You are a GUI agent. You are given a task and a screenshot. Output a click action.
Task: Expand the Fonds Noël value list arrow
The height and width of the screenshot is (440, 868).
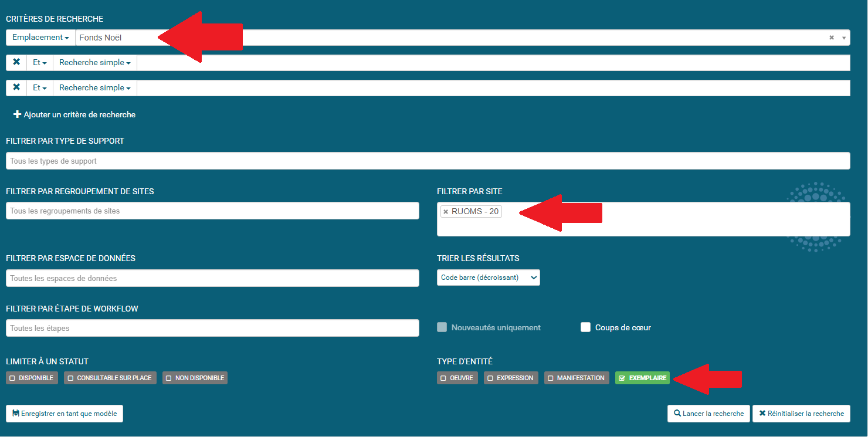pyautogui.click(x=844, y=38)
